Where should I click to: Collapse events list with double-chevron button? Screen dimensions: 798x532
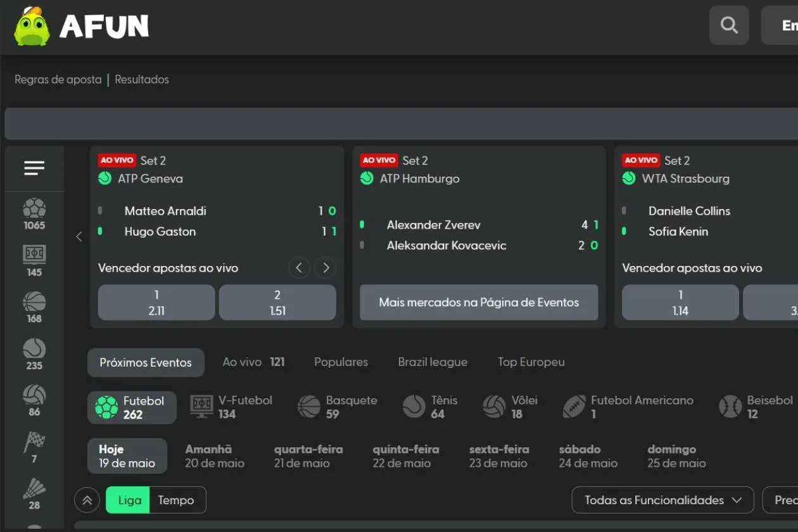pos(87,500)
